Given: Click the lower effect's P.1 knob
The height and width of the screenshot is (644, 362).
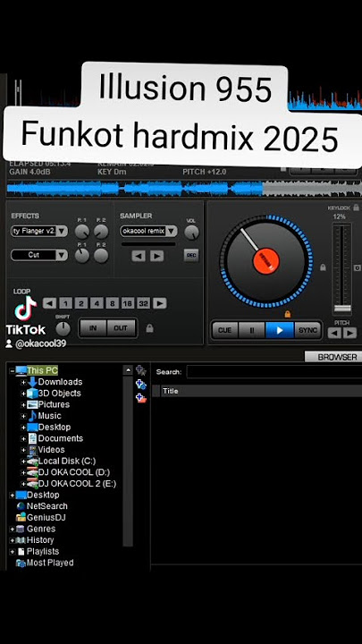Looking at the screenshot, I should 82,256.
